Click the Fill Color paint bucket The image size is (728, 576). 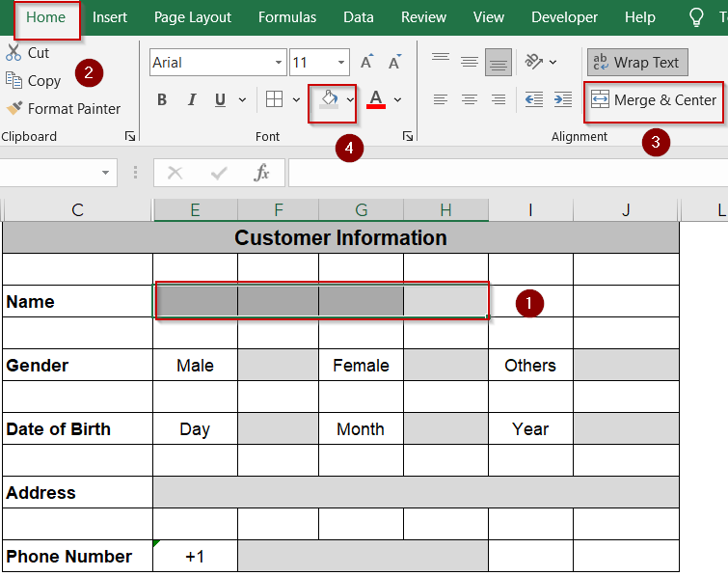[329, 99]
